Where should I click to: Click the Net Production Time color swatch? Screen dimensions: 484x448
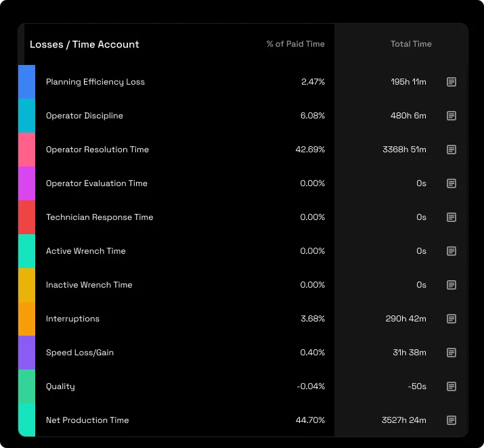coord(26,420)
